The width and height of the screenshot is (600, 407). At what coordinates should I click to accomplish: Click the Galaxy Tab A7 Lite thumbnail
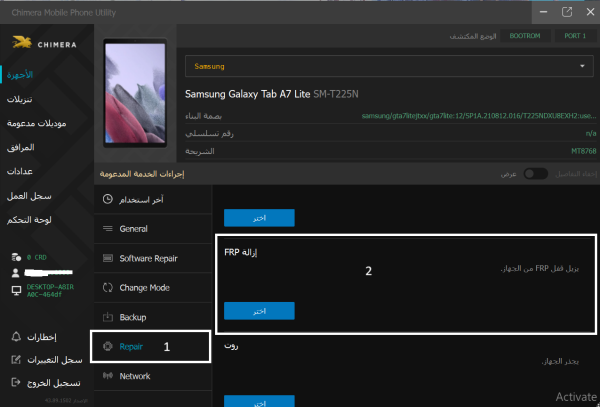point(135,93)
